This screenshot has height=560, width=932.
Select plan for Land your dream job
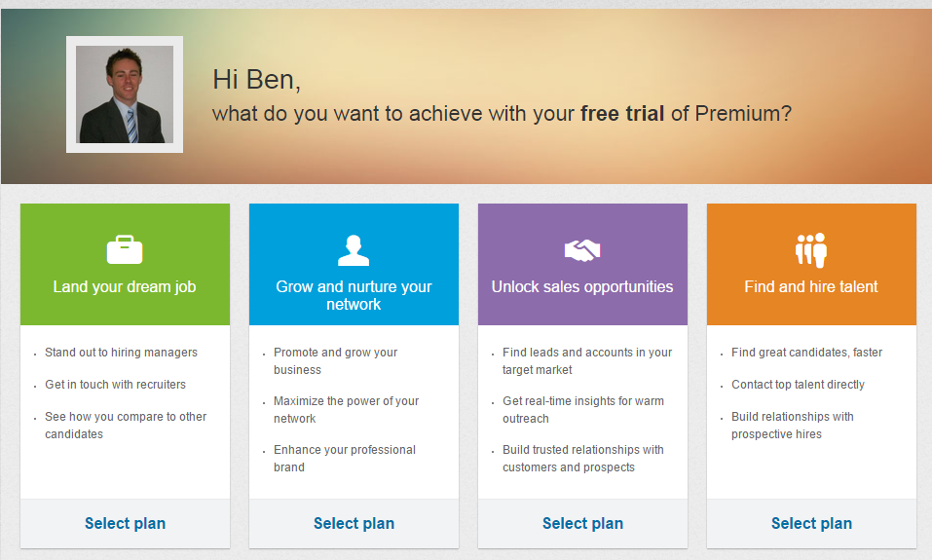click(125, 524)
